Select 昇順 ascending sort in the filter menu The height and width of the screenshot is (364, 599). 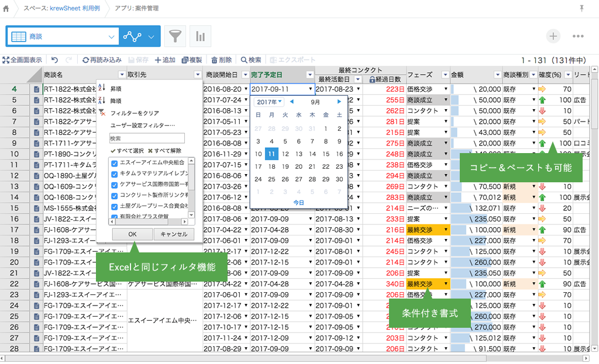tap(116, 89)
